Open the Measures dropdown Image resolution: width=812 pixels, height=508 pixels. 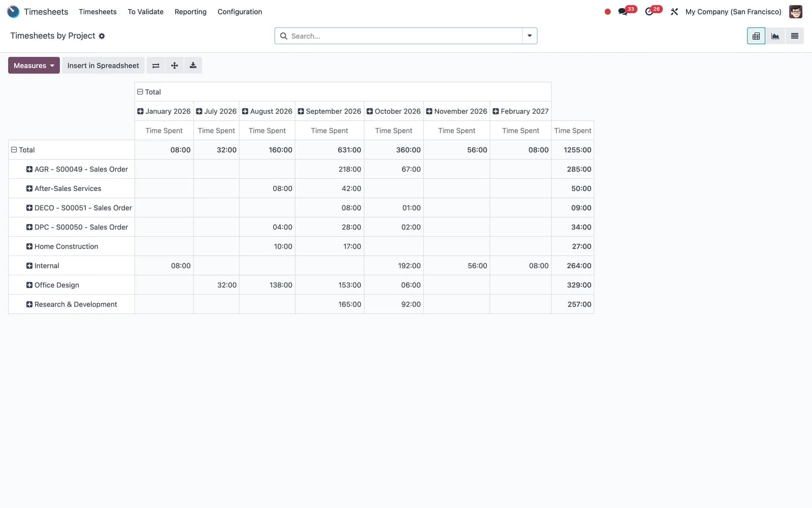click(x=34, y=66)
